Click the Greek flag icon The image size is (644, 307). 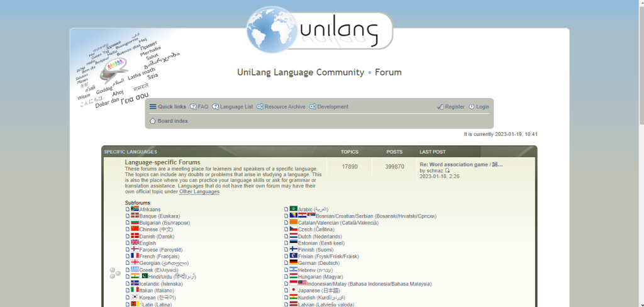click(135, 270)
